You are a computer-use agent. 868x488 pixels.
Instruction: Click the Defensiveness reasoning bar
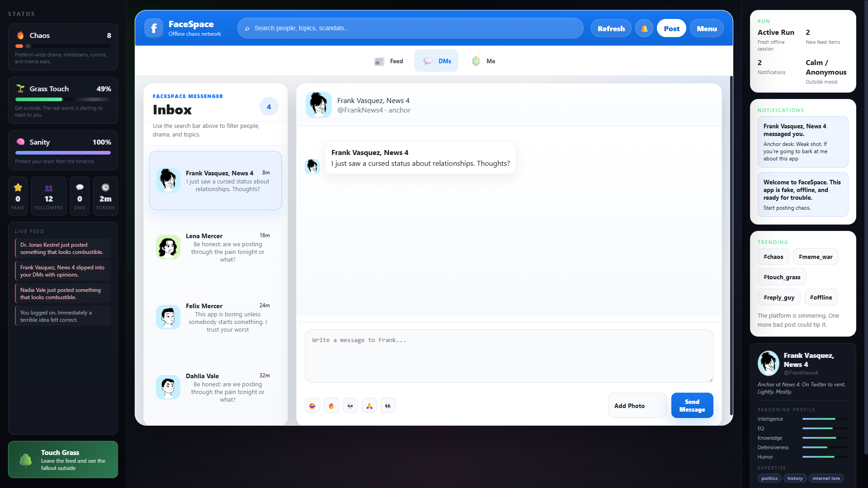[825, 447]
